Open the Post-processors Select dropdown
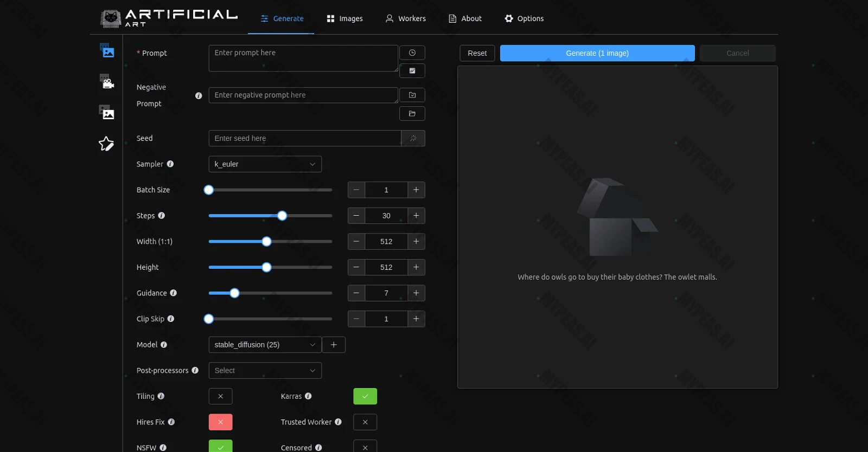The width and height of the screenshot is (868, 452). pos(265,371)
